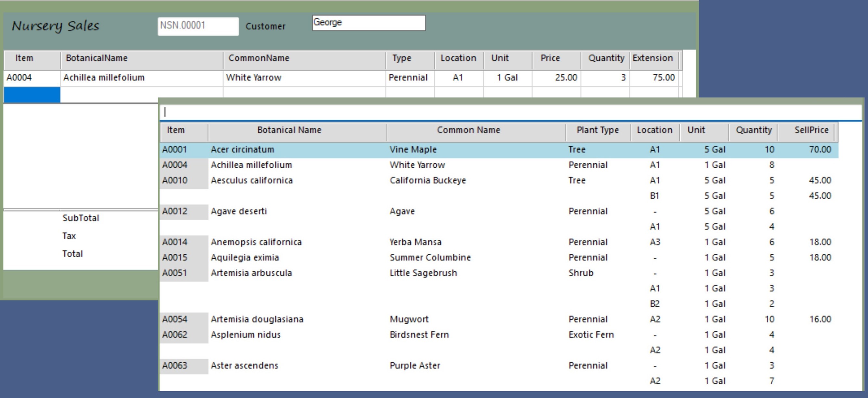Select the A0001 Acer circinatum row
Image resolution: width=868 pixels, height=398 pixels.
tap(242, 149)
